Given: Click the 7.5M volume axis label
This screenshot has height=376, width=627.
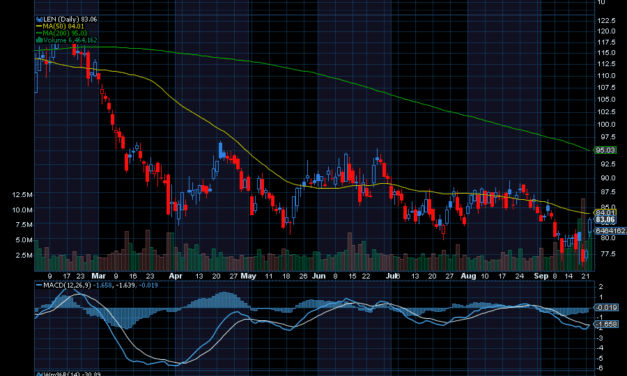Looking at the screenshot, I should pos(24,225).
